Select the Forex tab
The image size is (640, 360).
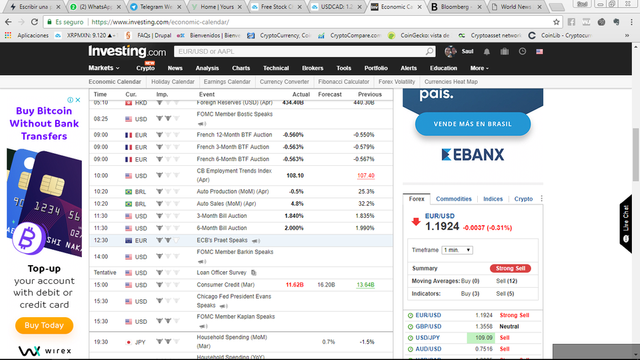416,199
